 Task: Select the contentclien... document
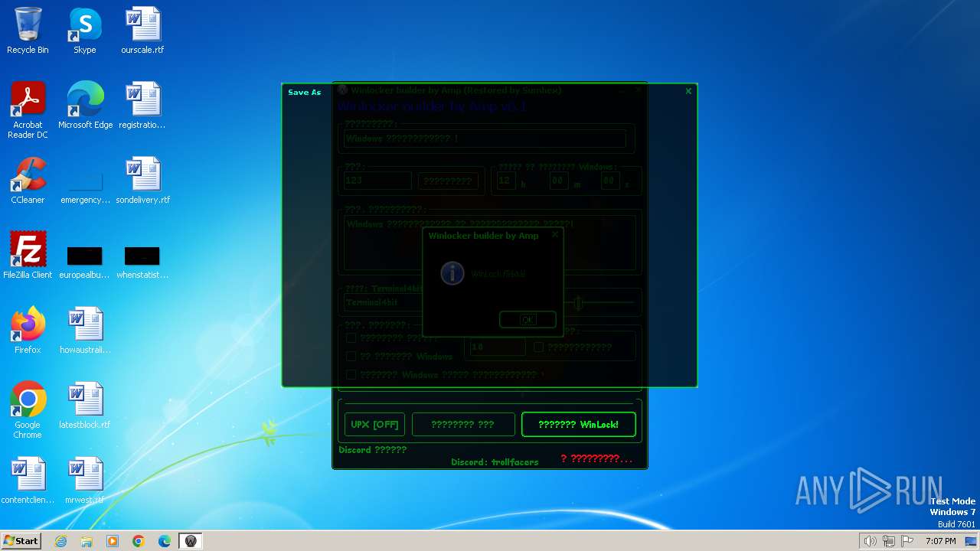pyautogui.click(x=28, y=481)
